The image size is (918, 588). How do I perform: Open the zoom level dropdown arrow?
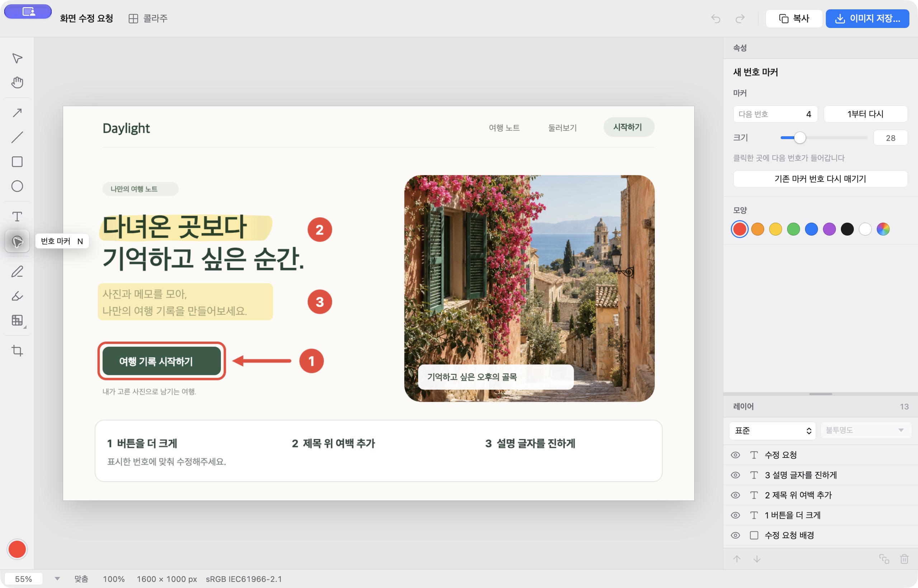pos(57,578)
